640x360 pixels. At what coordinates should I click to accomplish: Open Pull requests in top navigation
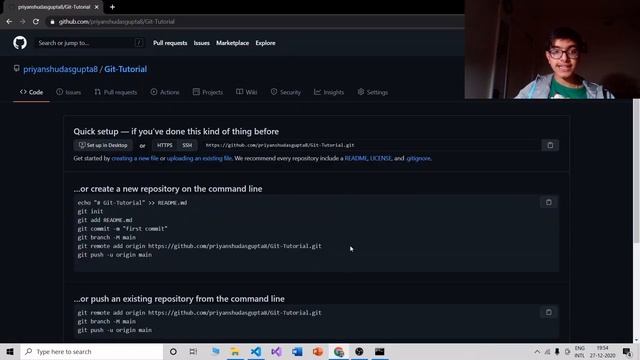(x=170, y=43)
